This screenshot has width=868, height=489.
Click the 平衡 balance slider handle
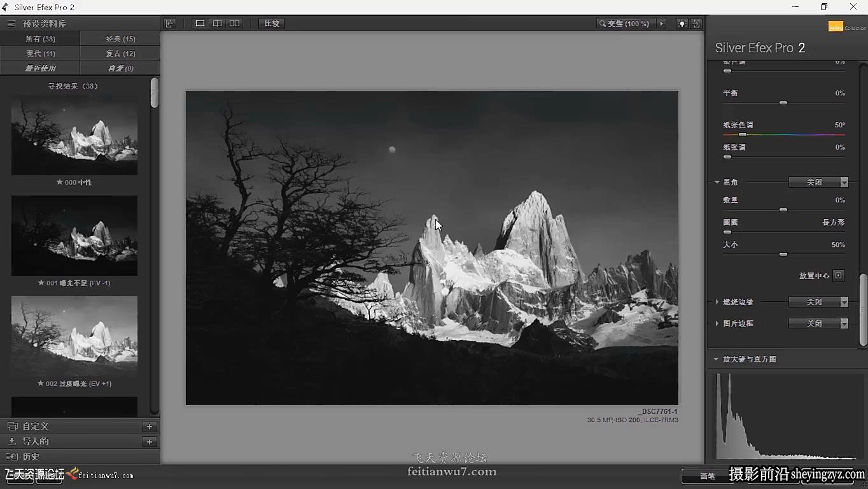pos(783,103)
